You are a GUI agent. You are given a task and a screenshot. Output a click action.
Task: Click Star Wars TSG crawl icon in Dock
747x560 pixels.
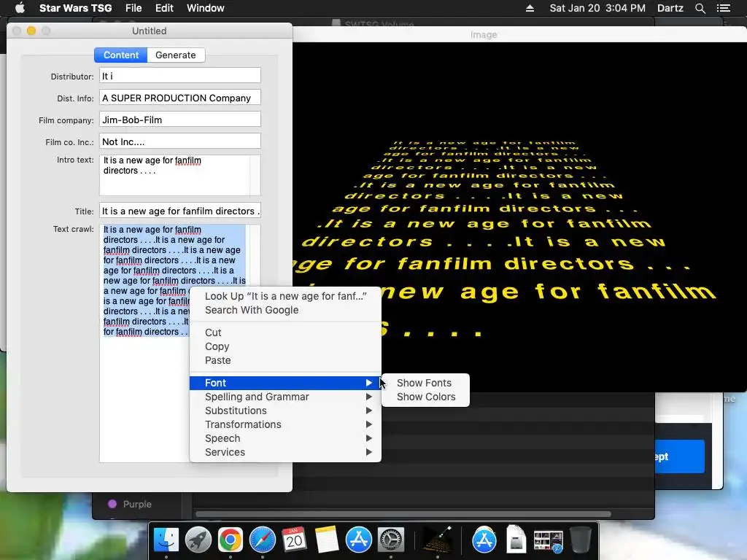pyautogui.click(x=438, y=540)
